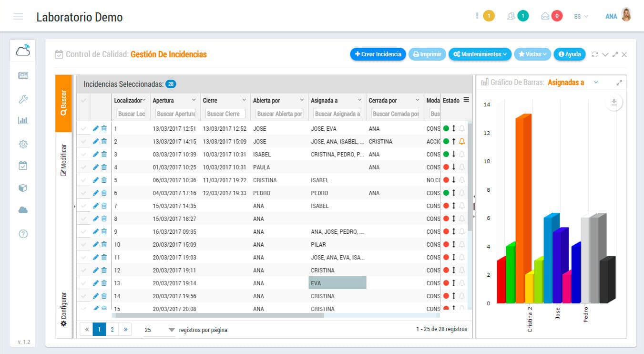
Task: Click the orange bell on row 2
Action: coord(461,141)
